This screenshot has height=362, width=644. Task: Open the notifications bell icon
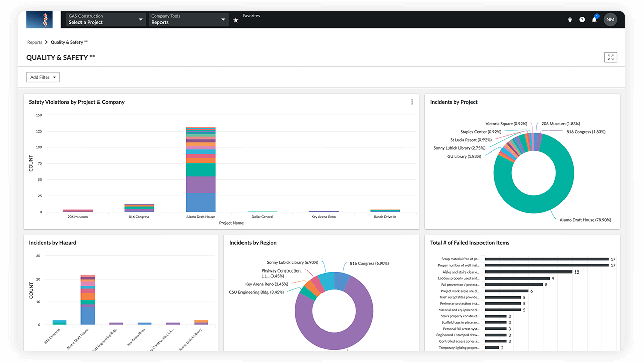pos(595,19)
